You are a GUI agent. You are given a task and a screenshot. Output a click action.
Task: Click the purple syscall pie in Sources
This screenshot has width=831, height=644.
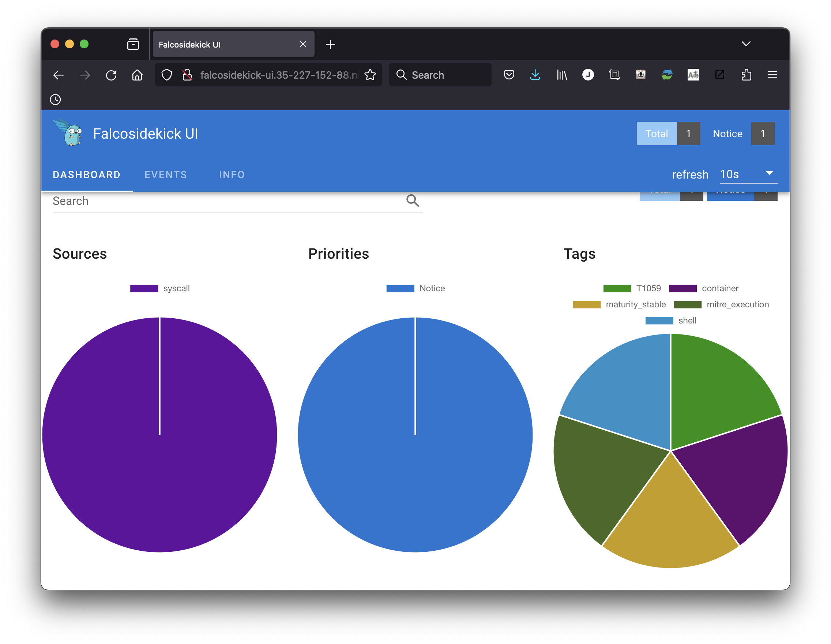[160, 435]
